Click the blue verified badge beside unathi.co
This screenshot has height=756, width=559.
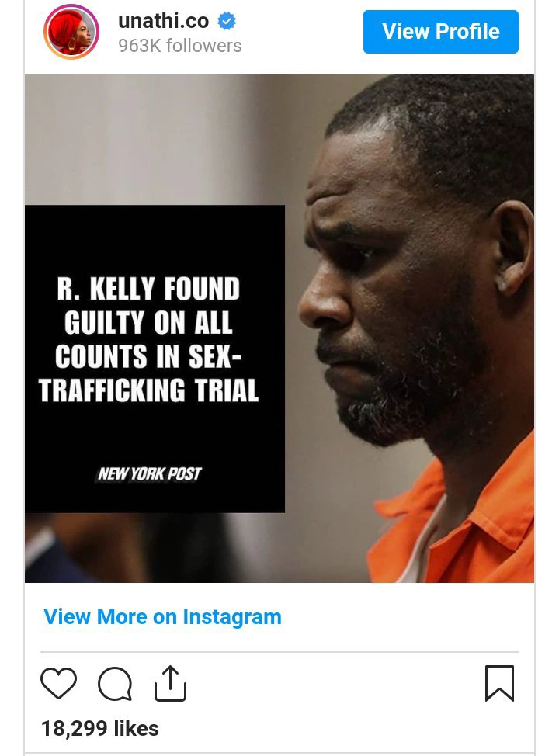point(226,21)
